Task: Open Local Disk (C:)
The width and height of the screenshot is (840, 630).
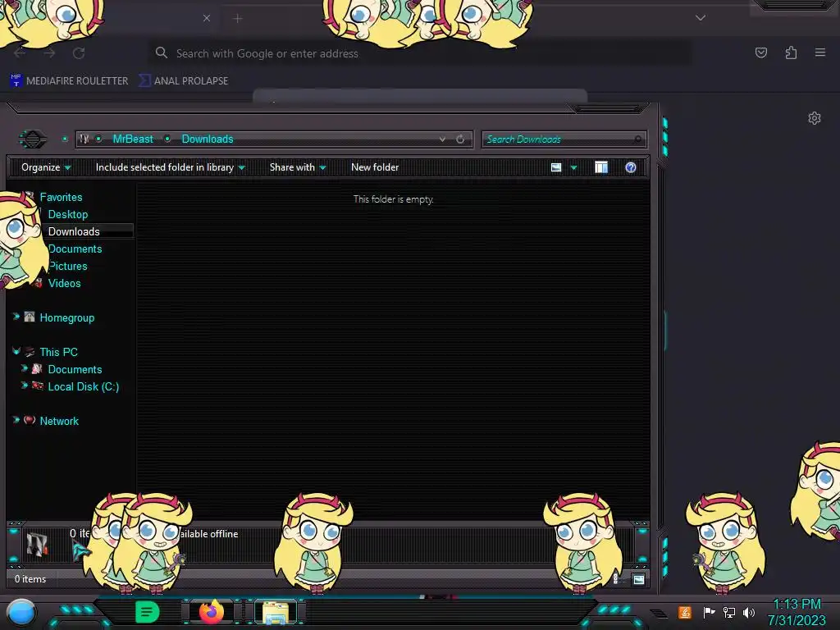Action: tap(84, 386)
